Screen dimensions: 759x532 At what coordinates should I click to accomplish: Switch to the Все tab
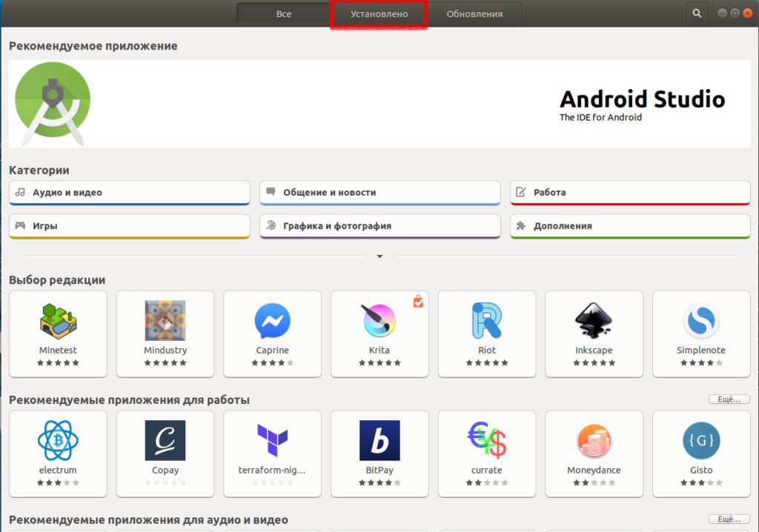[284, 14]
